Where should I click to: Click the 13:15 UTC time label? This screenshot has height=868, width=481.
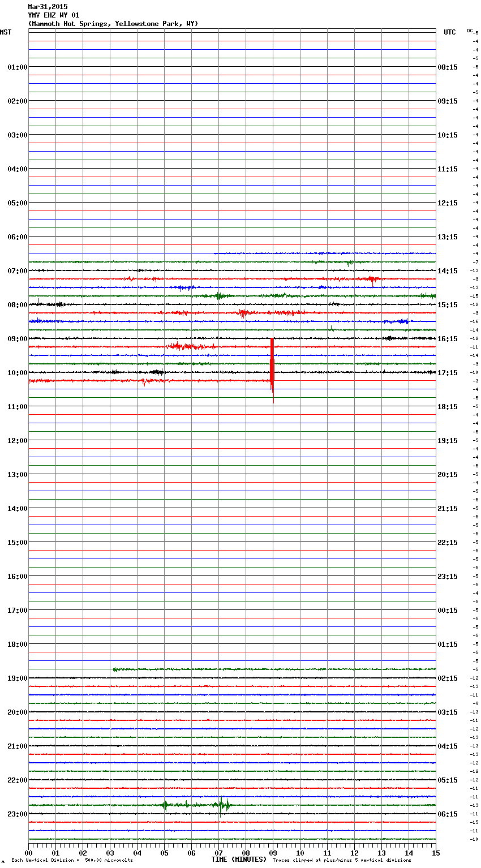coord(448,237)
